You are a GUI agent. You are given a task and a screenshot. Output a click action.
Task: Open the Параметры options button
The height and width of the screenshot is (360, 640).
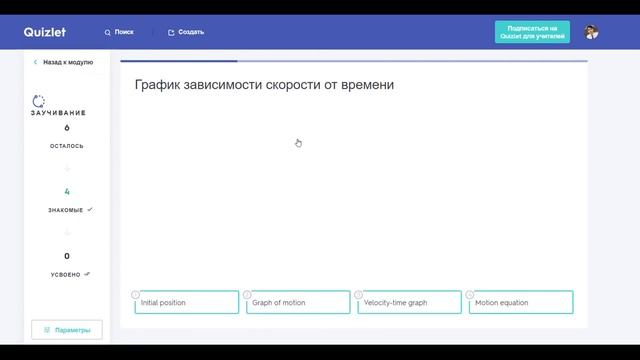point(67,330)
